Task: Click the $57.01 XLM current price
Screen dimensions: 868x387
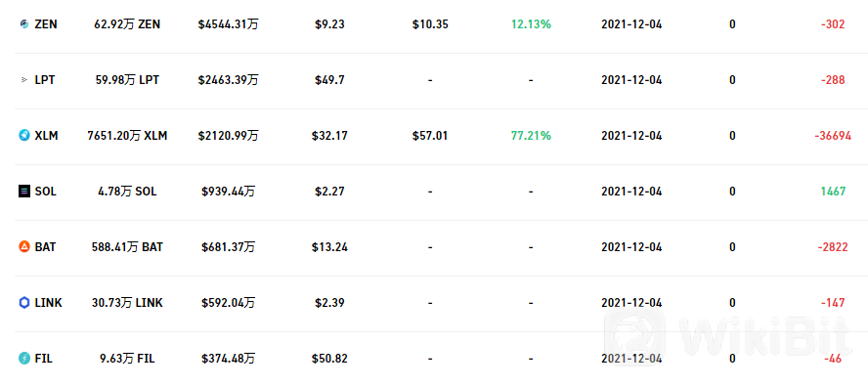Action: click(430, 136)
